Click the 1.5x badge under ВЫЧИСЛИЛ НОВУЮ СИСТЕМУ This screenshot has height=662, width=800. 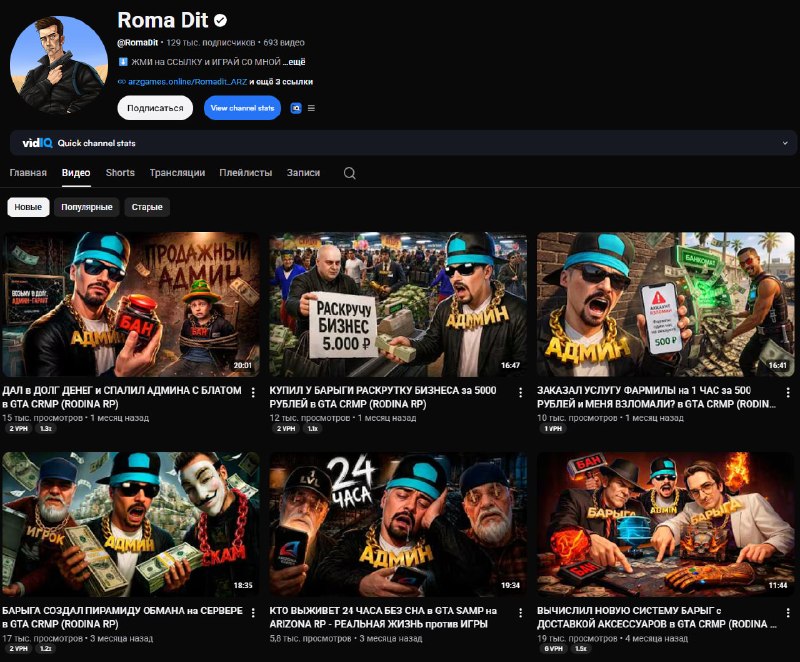[x=581, y=649]
